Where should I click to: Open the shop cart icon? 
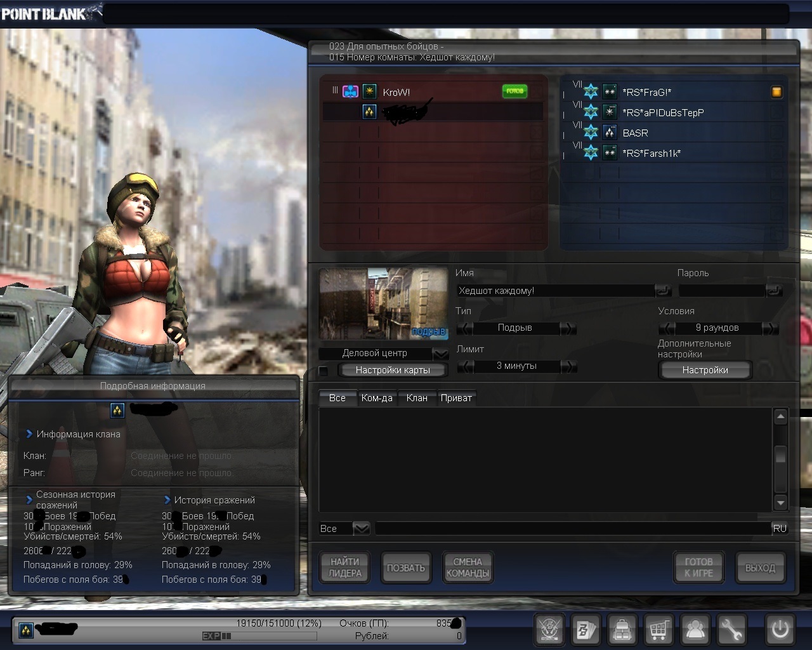[x=658, y=630]
